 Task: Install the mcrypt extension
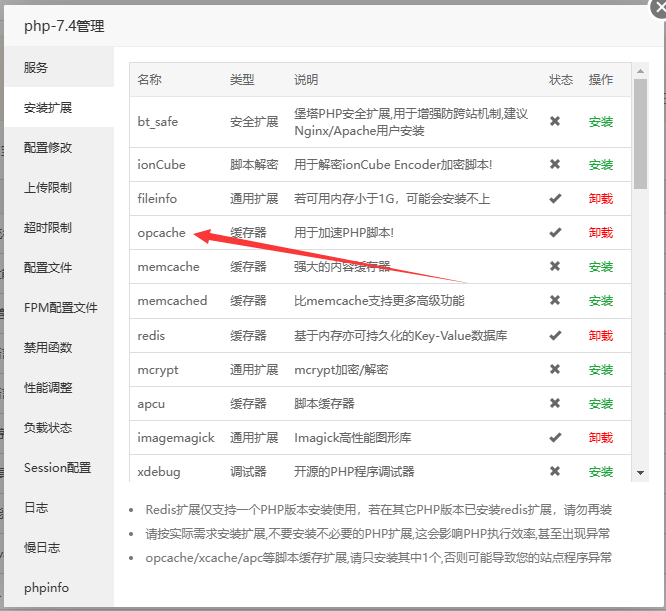pos(601,369)
